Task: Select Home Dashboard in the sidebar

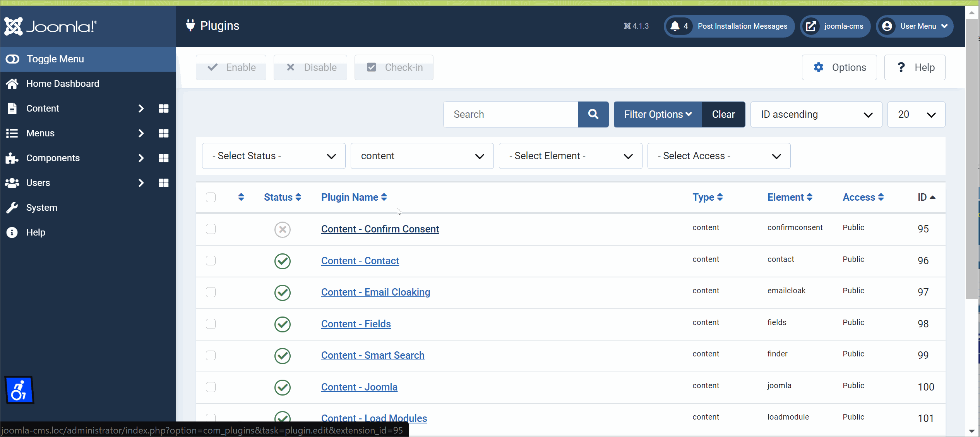Action: [x=63, y=83]
